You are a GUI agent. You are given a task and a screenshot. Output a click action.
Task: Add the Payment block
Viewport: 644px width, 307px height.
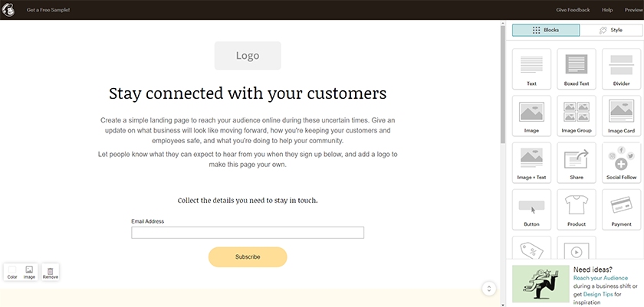tap(621, 210)
